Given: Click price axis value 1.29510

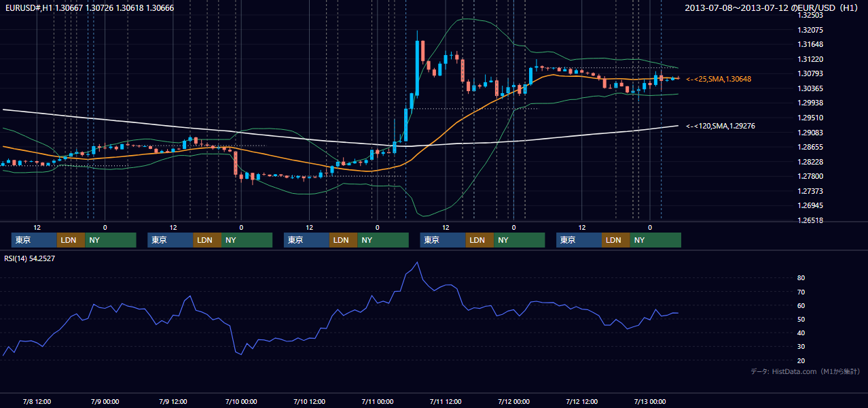Looking at the screenshot, I should tap(811, 118).
